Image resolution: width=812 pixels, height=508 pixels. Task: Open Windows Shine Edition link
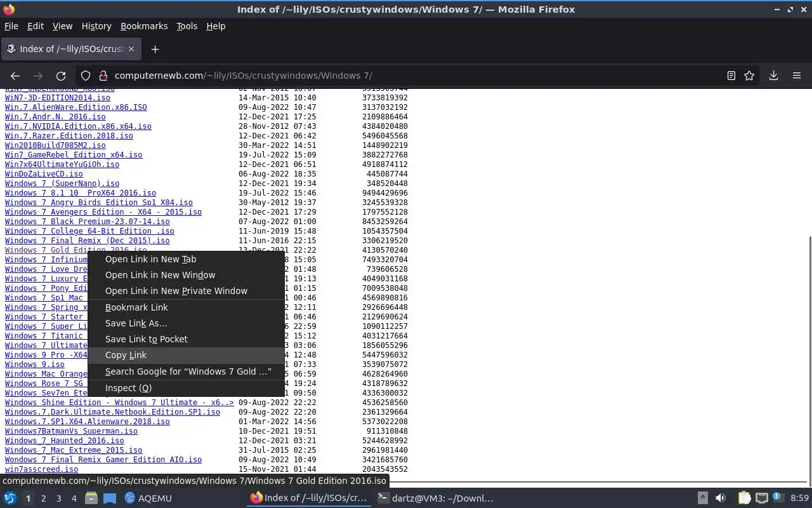click(119, 403)
